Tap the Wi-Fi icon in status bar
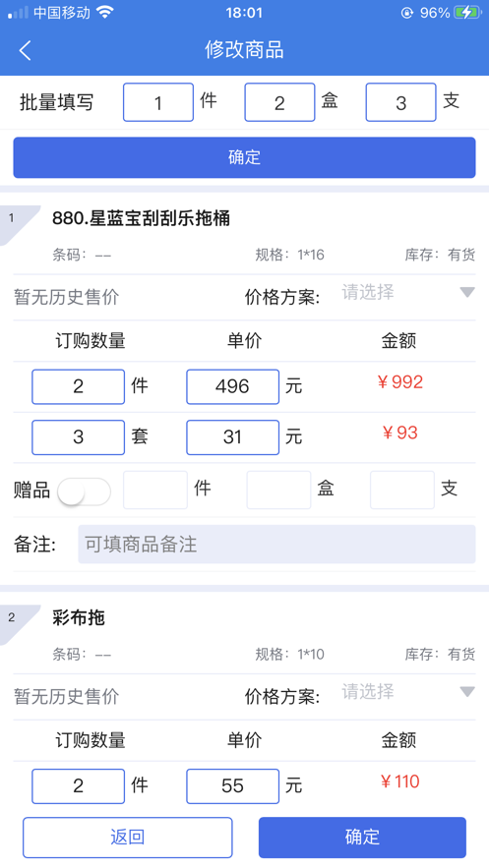Screen dimensions: 489x868 [104, 12]
